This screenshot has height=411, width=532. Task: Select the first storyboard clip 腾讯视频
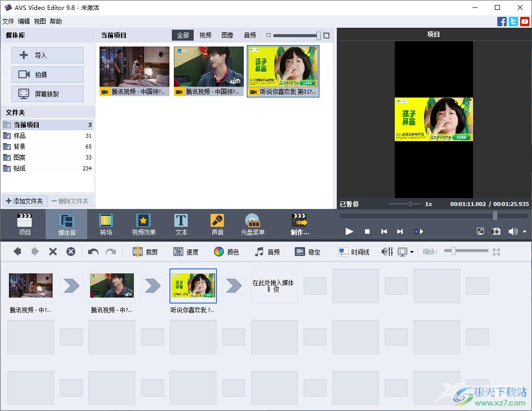click(31, 286)
